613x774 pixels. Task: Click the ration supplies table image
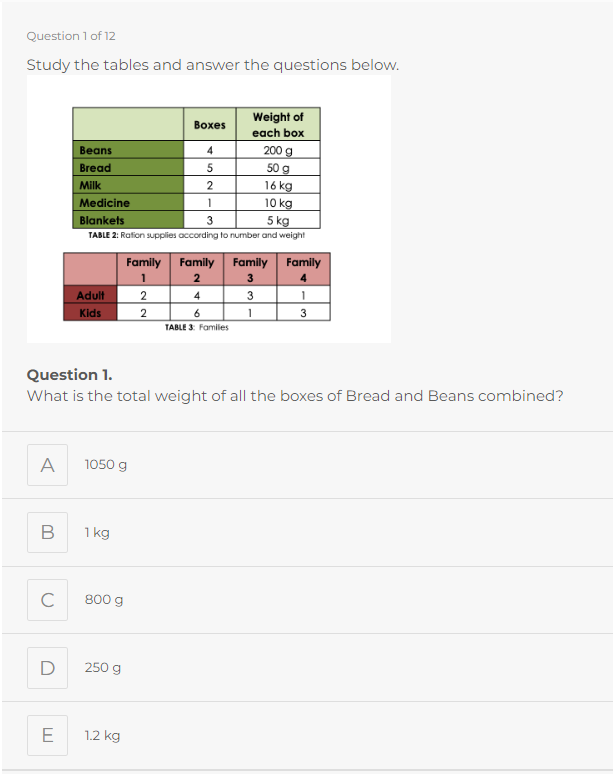pos(209,209)
